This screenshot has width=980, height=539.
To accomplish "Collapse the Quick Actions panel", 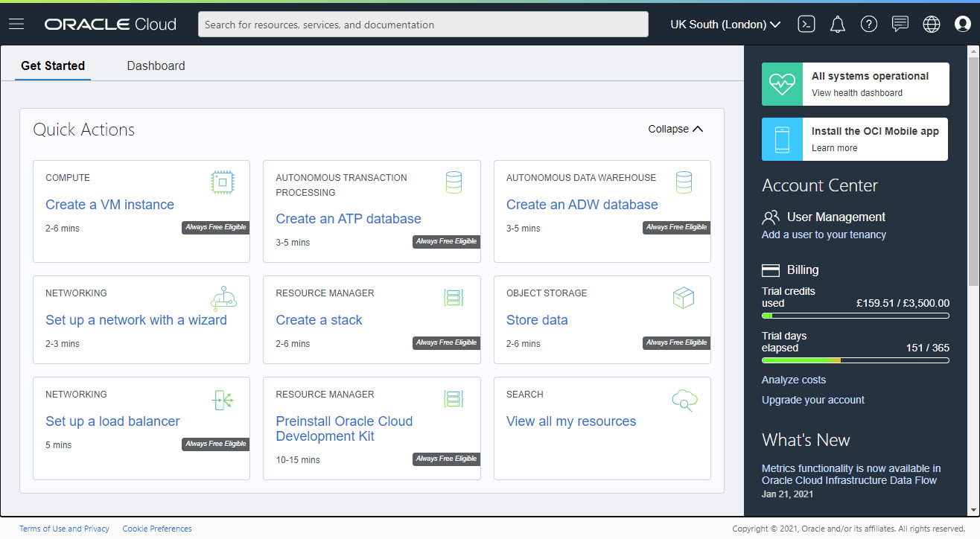I will click(675, 128).
